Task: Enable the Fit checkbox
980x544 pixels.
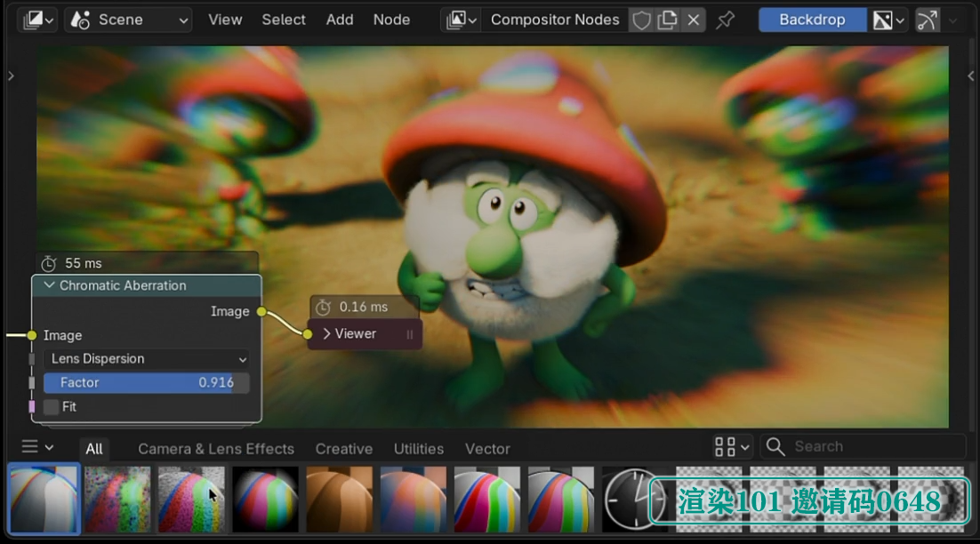Action: tap(52, 406)
